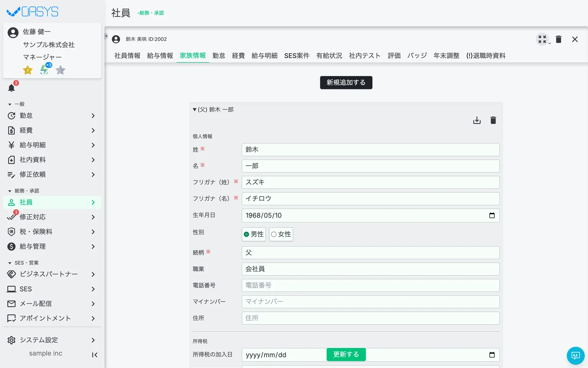Viewport: 588px width, 368px height.
Task: Open the 有給状況 tab
Action: (329, 56)
